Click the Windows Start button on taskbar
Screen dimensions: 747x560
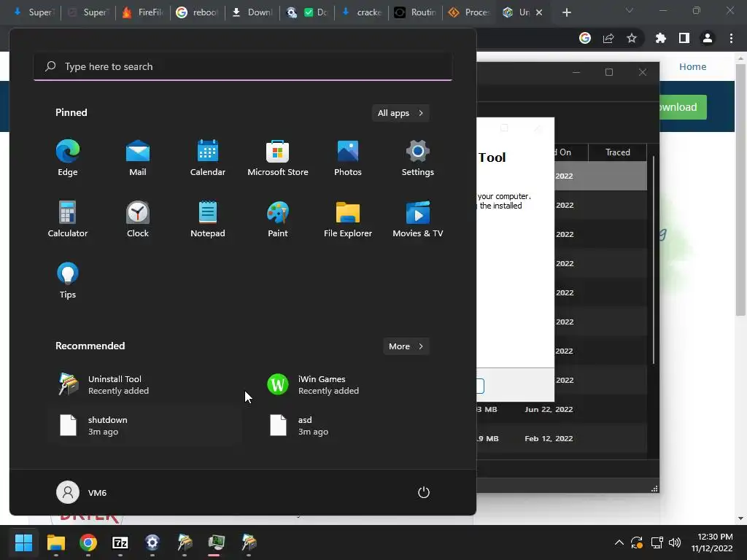pyautogui.click(x=23, y=542)
